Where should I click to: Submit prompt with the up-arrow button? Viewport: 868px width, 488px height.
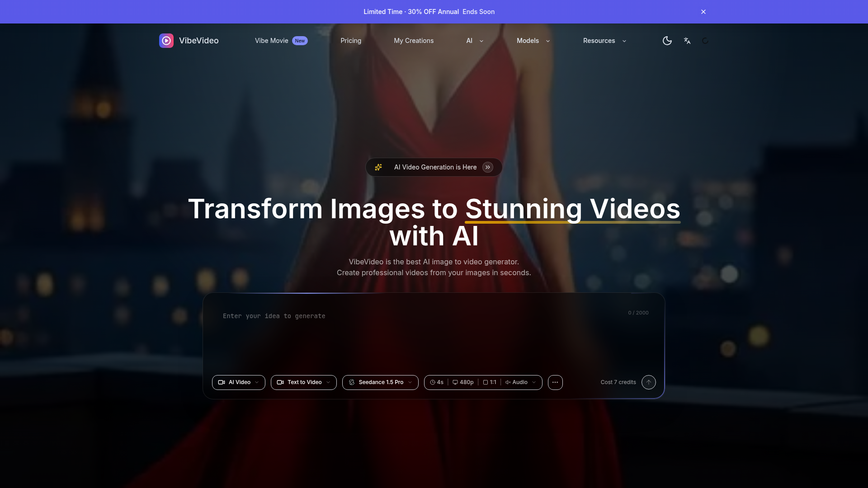[x=648, y=382]
